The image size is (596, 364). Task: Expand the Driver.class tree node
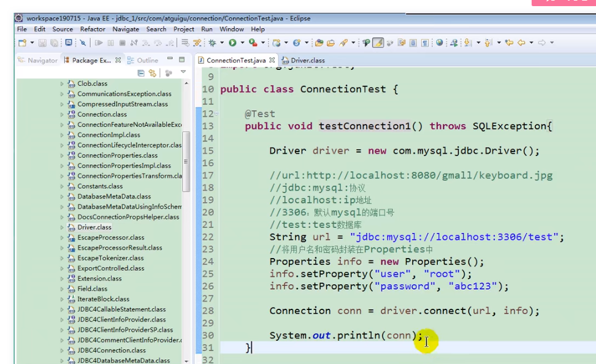(61, 227)
